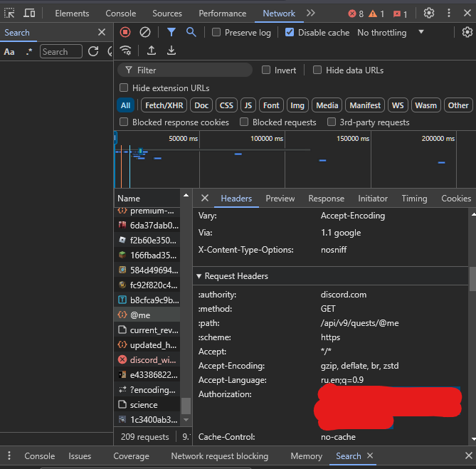This screenshot has width=476, height=469.
Task: Toggle the network filter funnel icon
Action: coord(171,32)
